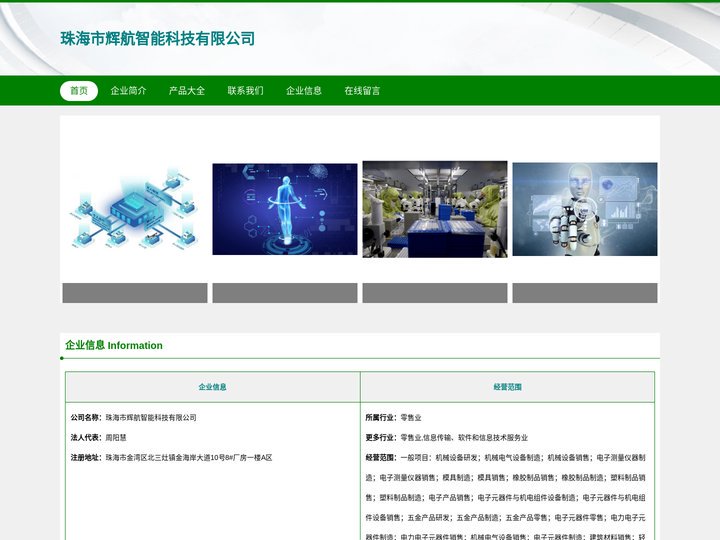Open 产品大全 in the navigation bar
The image size is (720, 540).
click(x=187, y=91)
